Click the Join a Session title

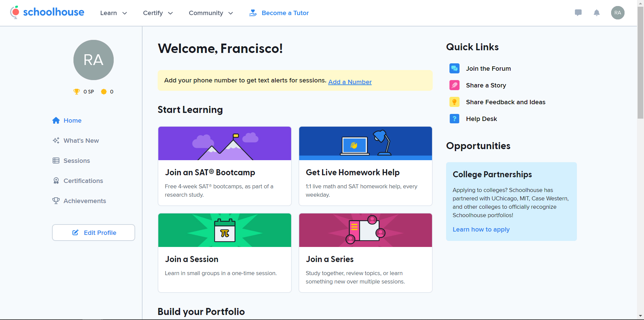point(192,259)
